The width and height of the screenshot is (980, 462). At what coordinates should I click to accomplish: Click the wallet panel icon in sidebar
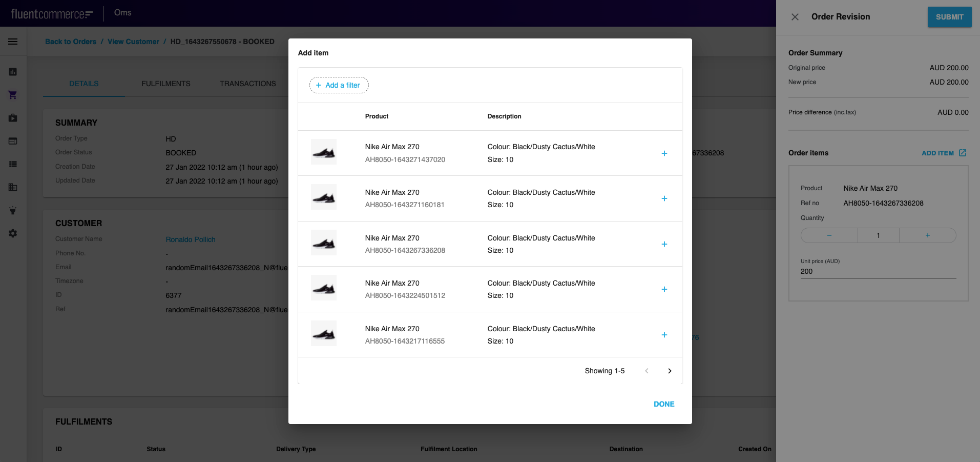tap(13, 141)
